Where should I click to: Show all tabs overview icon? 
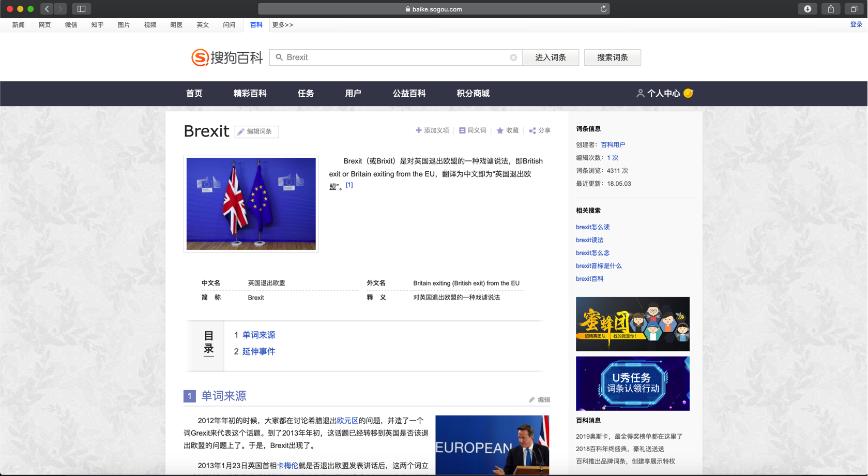coord(854,9)
